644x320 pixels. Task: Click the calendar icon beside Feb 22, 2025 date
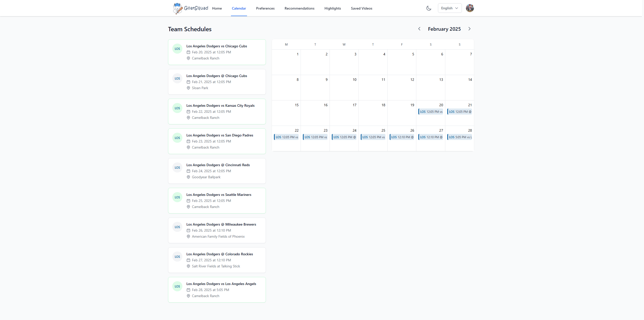188,112
